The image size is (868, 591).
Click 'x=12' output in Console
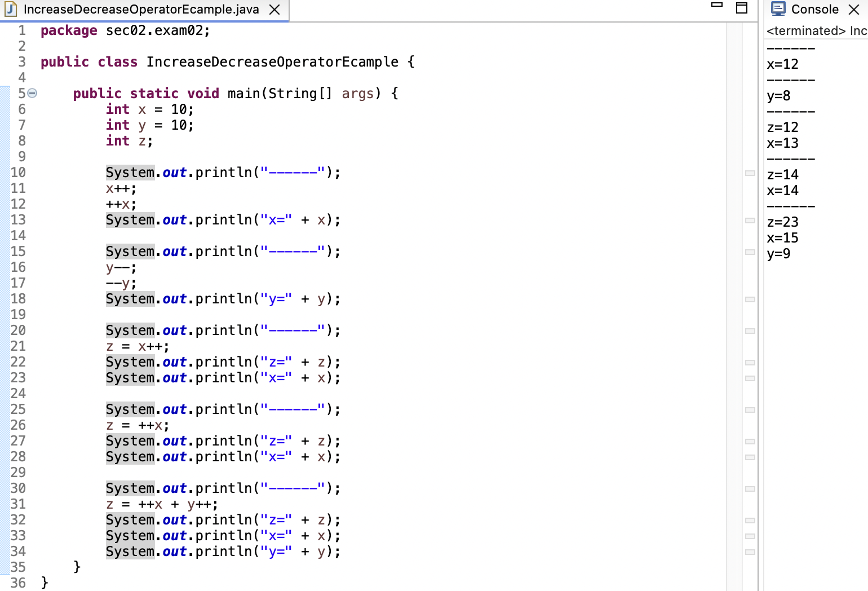782,64
